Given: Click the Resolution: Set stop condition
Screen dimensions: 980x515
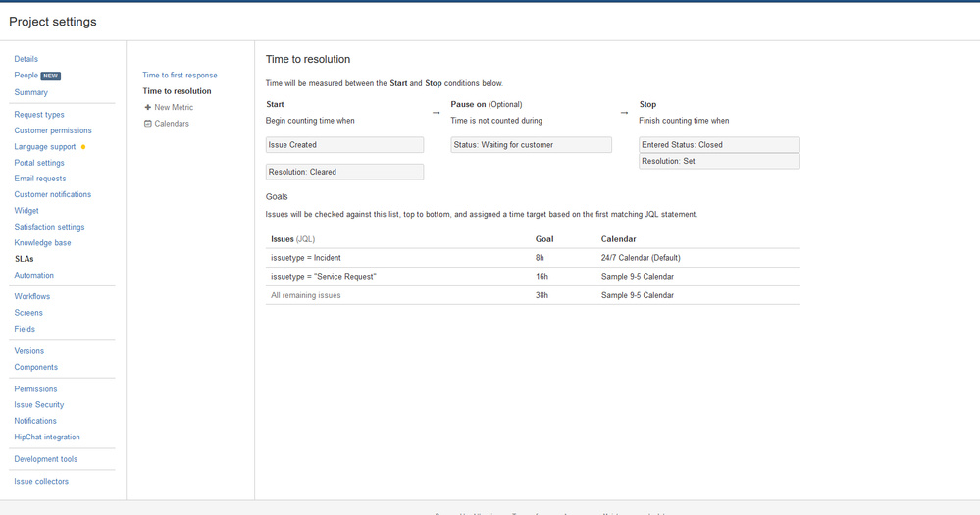Looking at the screenshot, I should [719, 161].
